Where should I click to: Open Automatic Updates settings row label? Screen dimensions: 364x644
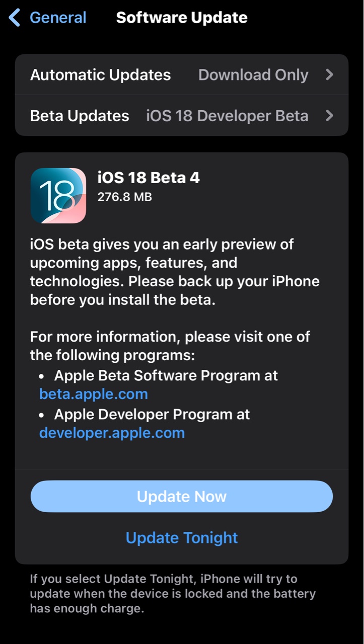(x=100, y=75)
